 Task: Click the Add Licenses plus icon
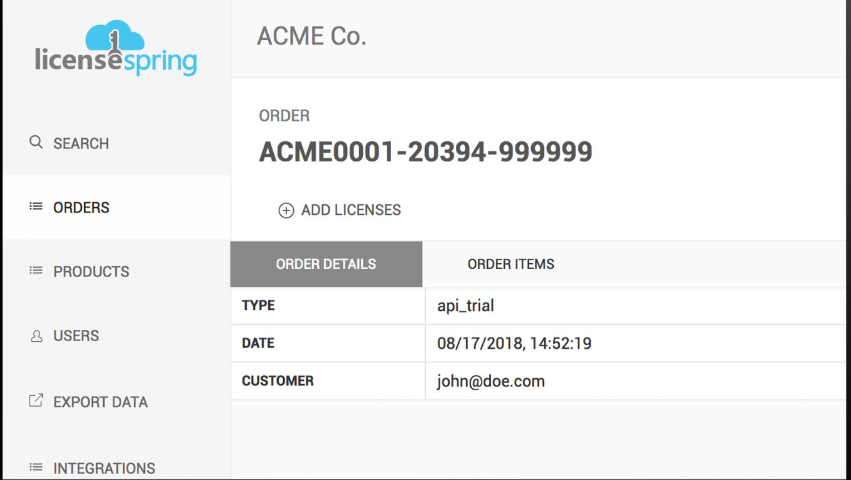point(286,210)
